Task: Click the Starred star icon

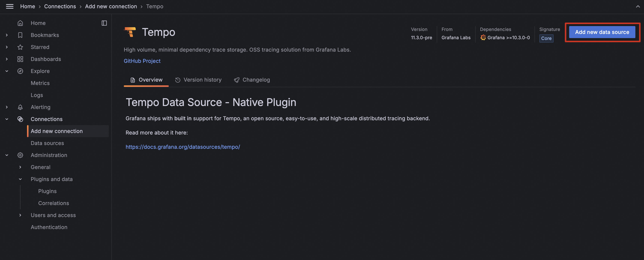Action: (x=20, y=47)
